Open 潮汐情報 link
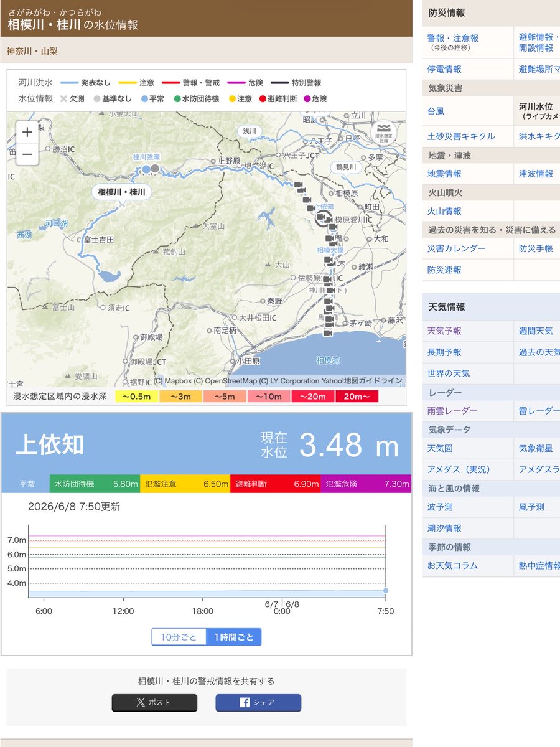 pyautogui.click(x=444, y=528)
